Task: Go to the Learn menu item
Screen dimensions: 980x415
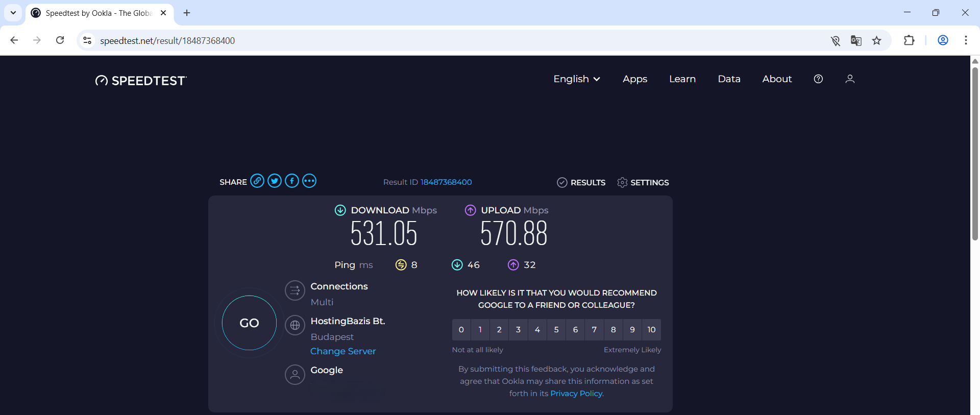Action: (x=682, y=79)
